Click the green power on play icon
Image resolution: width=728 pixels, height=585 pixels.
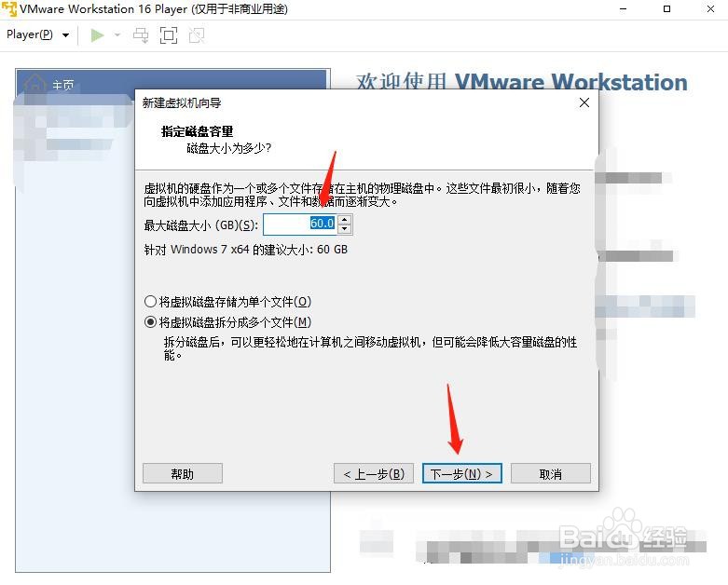tap(97, 35)
